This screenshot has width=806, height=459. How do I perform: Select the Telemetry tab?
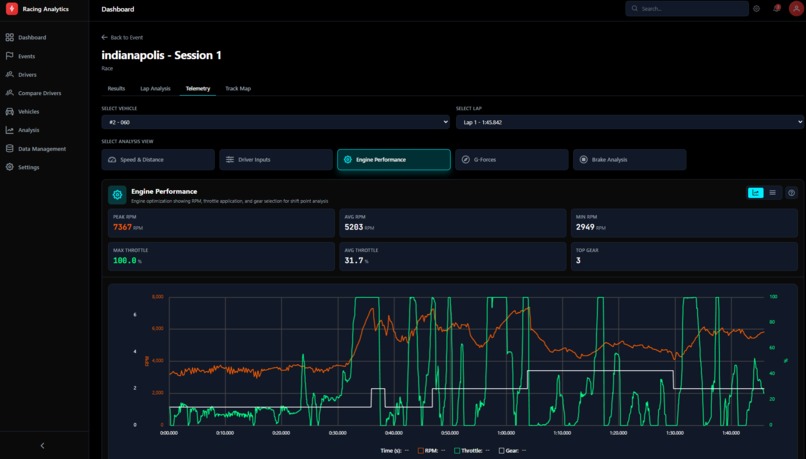[x=198, y=88]
